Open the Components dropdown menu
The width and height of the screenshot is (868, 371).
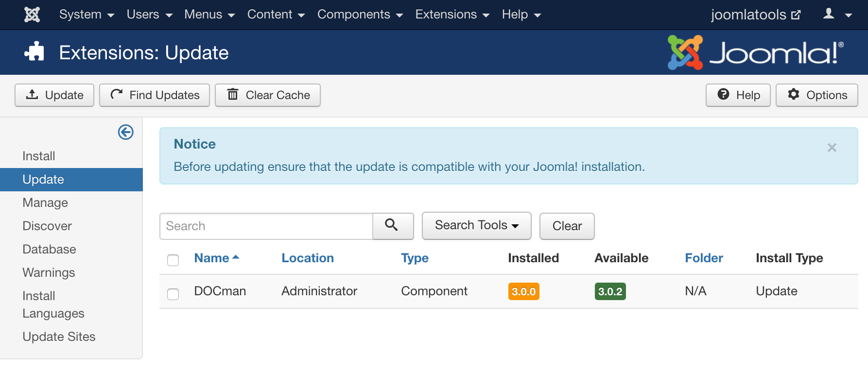[360, 15]
